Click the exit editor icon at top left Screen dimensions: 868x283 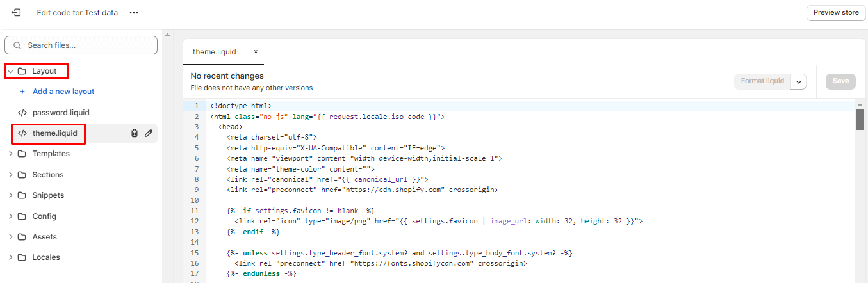tap(16, 13)
